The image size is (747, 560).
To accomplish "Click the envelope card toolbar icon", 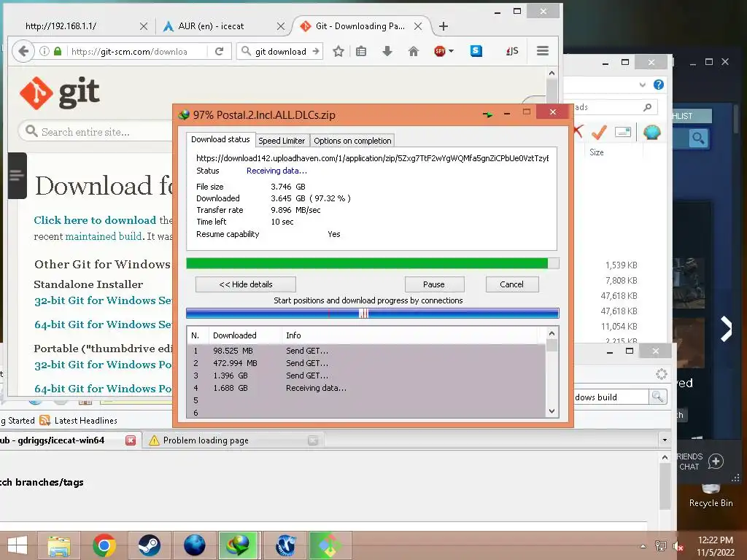I will pos(623,132).
